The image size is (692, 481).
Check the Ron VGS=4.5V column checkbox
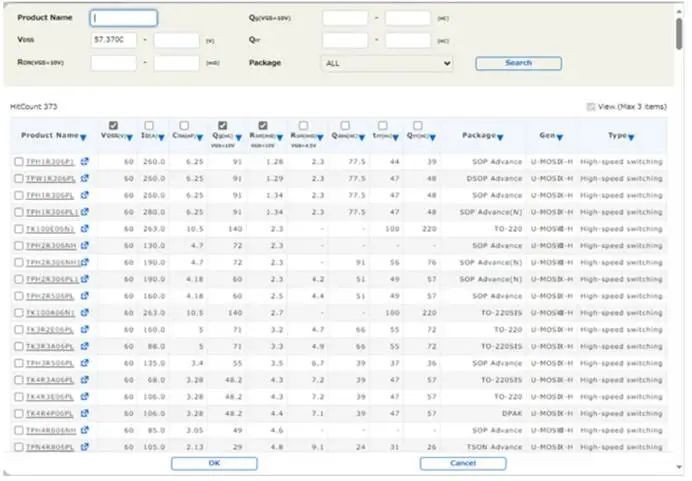(x=304, y=126)
